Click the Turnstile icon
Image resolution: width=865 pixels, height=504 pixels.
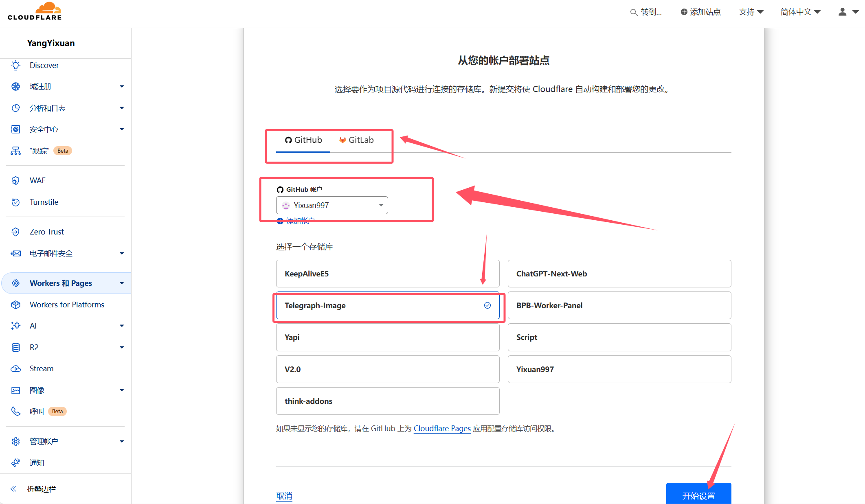pyautogui.click(x=15, y=202)
